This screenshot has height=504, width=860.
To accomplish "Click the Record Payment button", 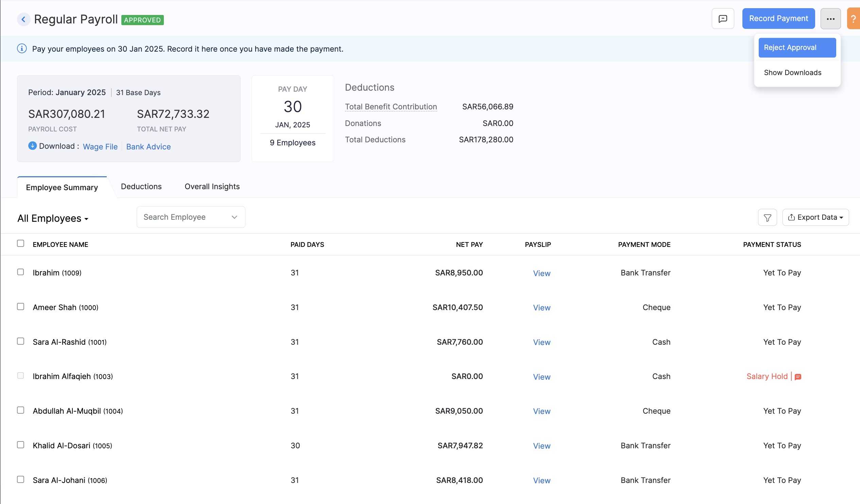I will click(x=778, y=18).
